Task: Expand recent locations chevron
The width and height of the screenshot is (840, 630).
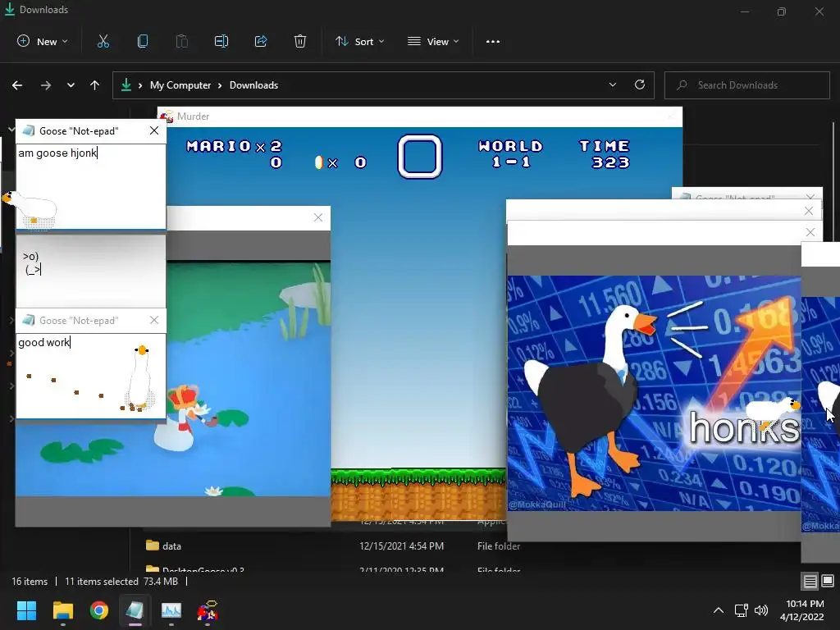Action: (71, 85)
